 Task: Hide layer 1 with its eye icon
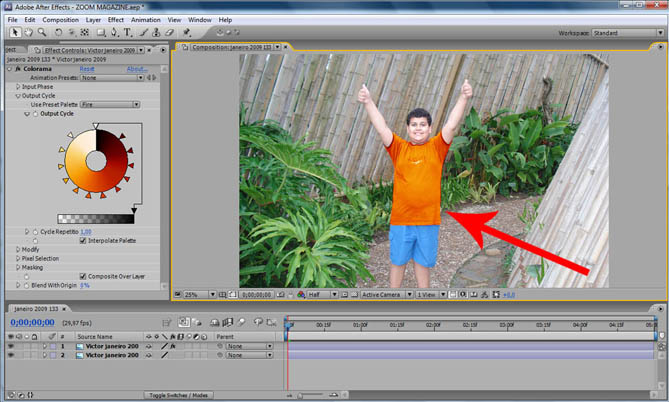point(10,346)
